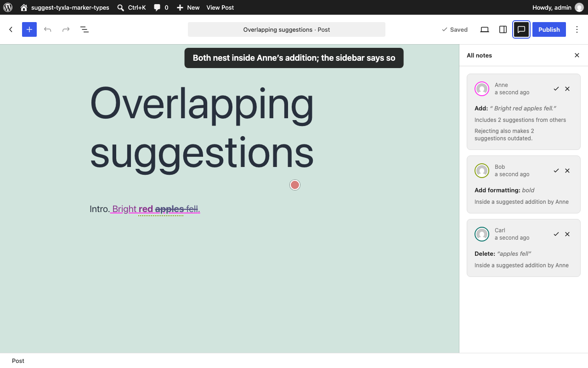Image resolution: width=588 pixels, height=368 pixels.
Task: Toggle the Settings sidebar panel
Action: [x=503, y=29]
